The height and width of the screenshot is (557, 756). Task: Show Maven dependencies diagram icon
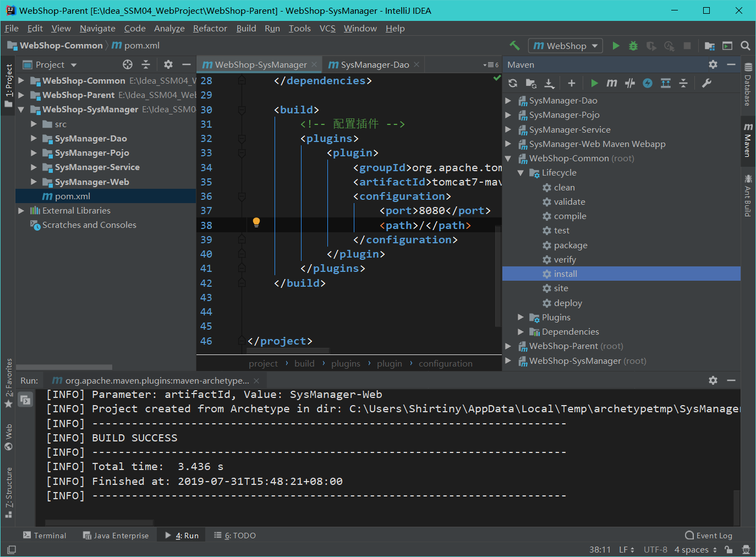tap(666, 83)
